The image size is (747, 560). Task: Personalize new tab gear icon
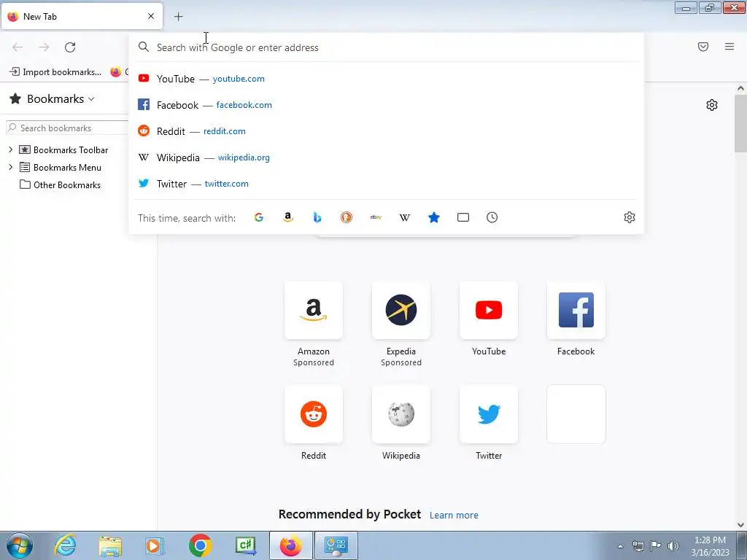712,105
